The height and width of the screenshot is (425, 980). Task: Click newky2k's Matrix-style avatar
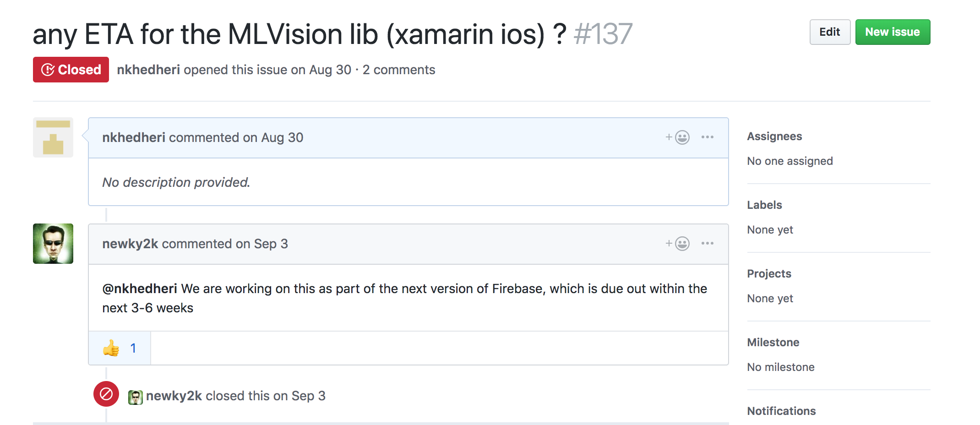[52, 243]
